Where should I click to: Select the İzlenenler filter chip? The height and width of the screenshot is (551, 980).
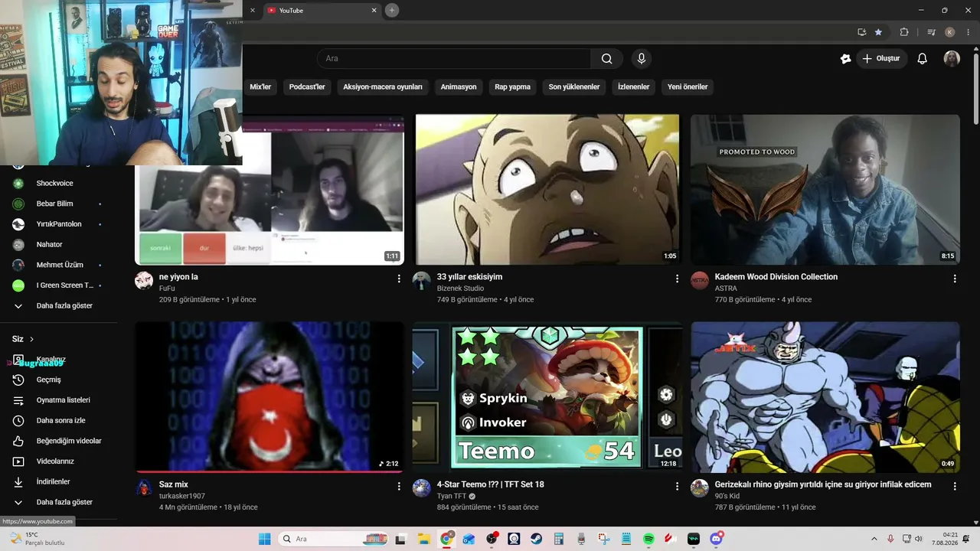pos(633,87)
